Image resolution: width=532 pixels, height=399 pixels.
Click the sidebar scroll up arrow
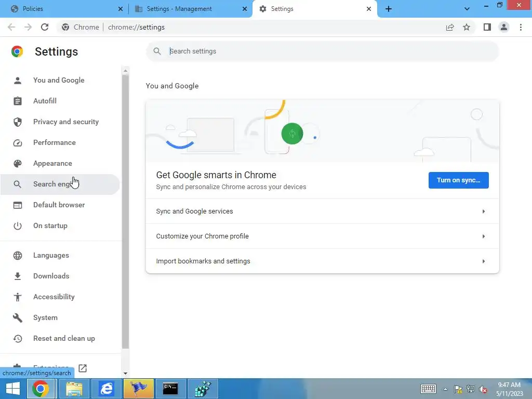tap(126, 71)
